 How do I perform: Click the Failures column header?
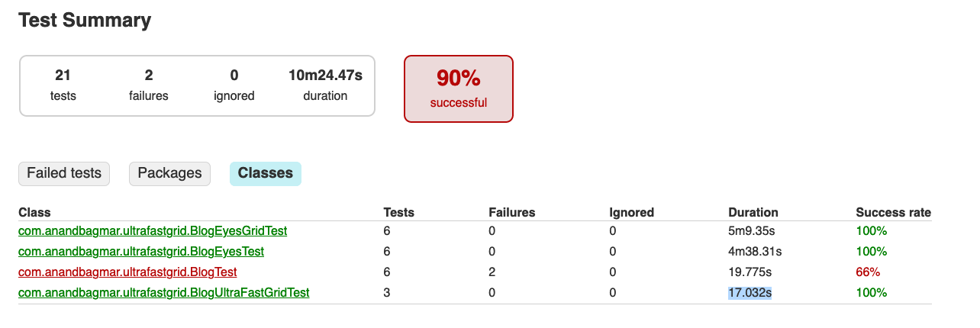pos(512,212)
